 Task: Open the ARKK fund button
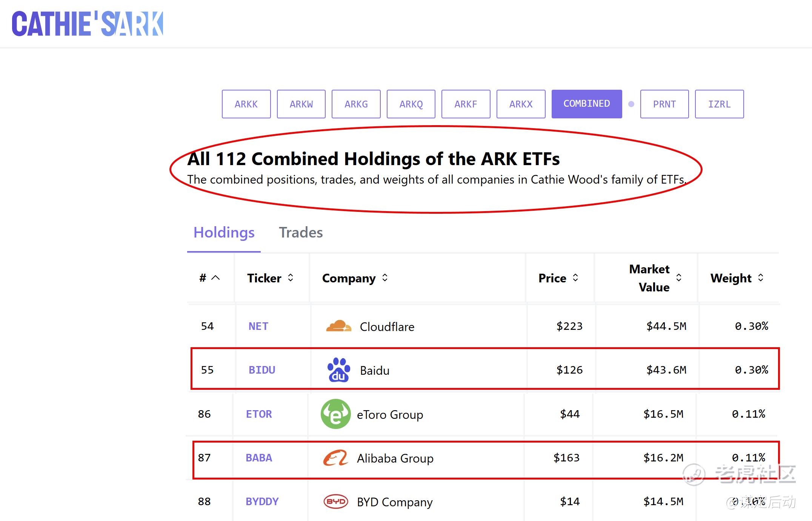[246, 104]
